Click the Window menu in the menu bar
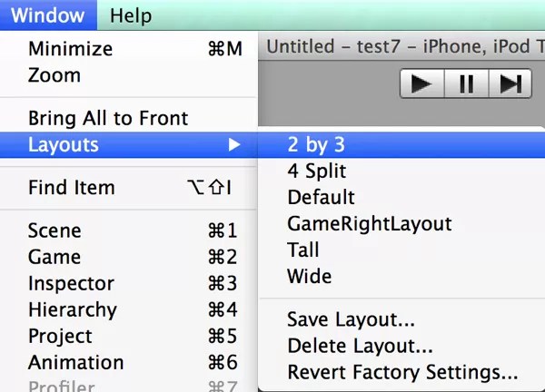Viewport: 545px width, 392px height. [x=48, y=15]
